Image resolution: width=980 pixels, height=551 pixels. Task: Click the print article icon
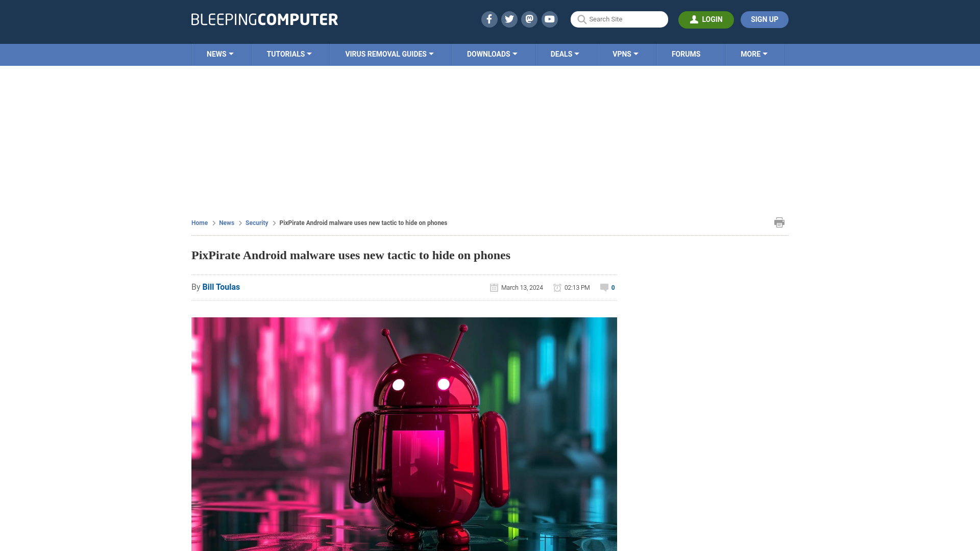[x=779, y=222]
